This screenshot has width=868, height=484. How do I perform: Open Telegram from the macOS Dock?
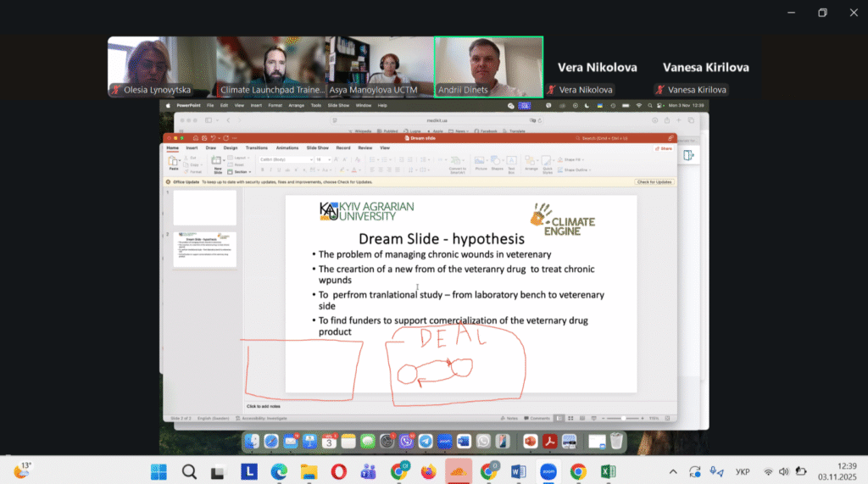tap(425, 441)
